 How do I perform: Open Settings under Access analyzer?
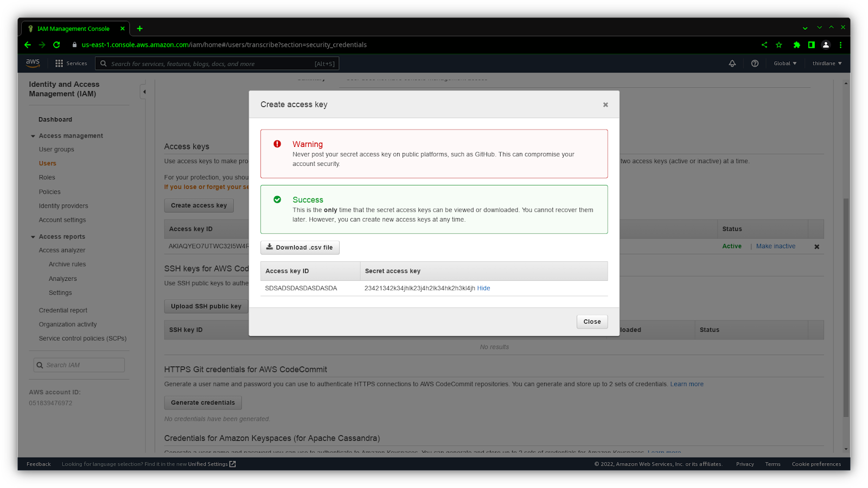pos(60,293)
